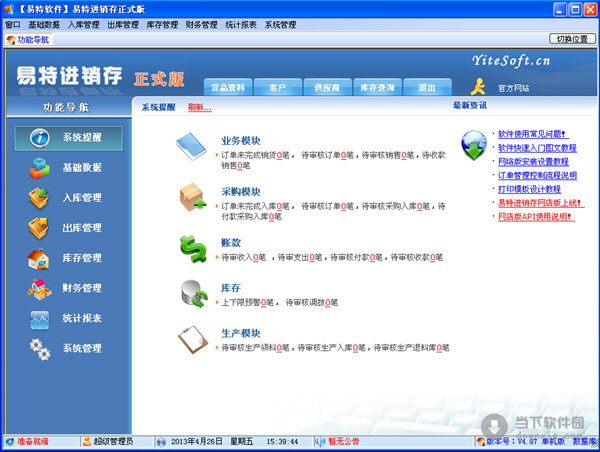
Task: Click the 功能导航 house icon in tab bar
Action: click(x=11, y=40)
